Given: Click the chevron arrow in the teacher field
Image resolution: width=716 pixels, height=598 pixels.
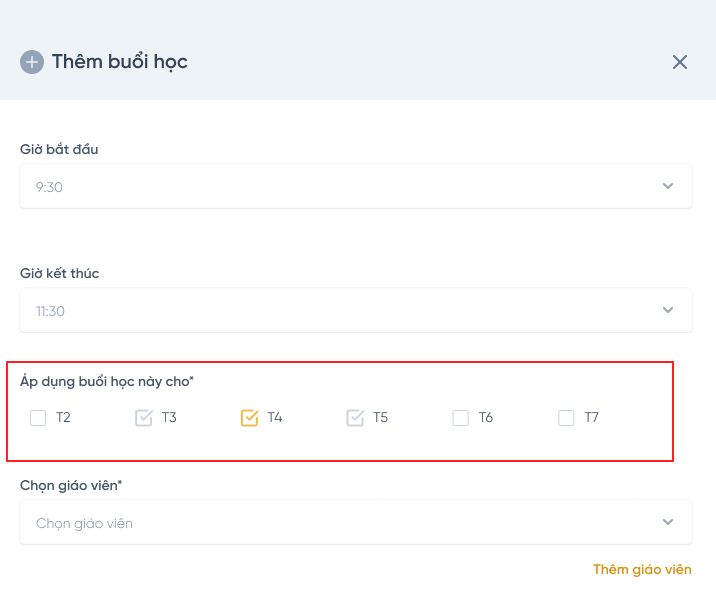Looking at the screenshot, I should click(x=668, y=522).
